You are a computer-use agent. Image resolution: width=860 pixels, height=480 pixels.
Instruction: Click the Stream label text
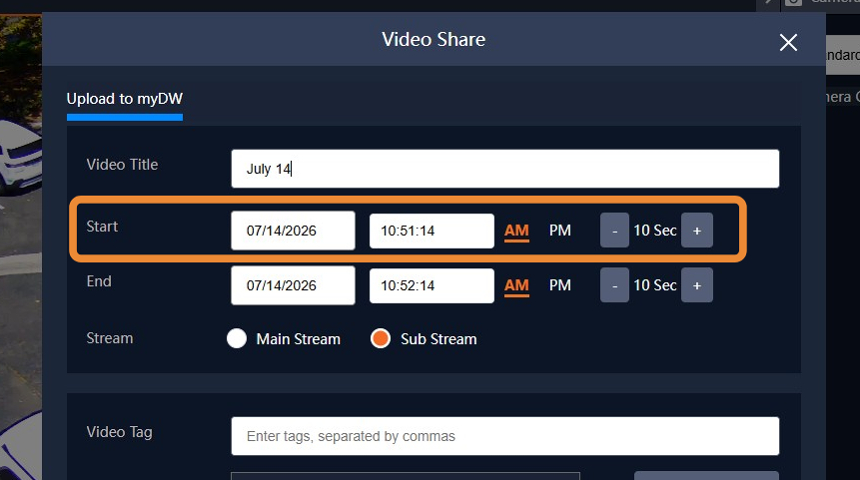click(110, 338)
